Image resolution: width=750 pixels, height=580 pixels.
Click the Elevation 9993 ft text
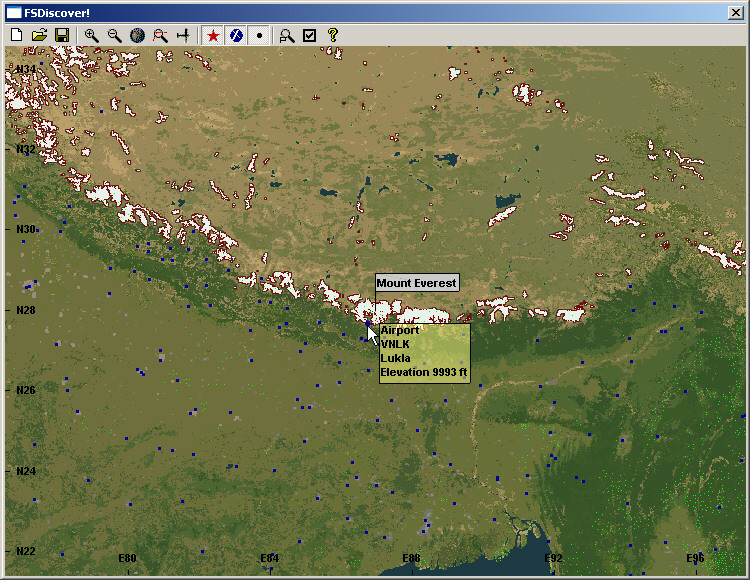424,372
